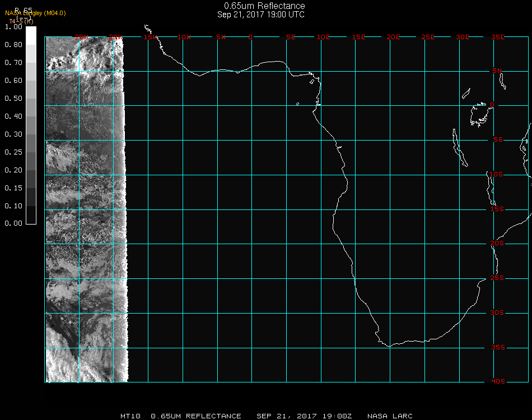The height and width of the screenshot is (420, 532).
Task: Click the 5N latitude label
Action: click(497, 71)
